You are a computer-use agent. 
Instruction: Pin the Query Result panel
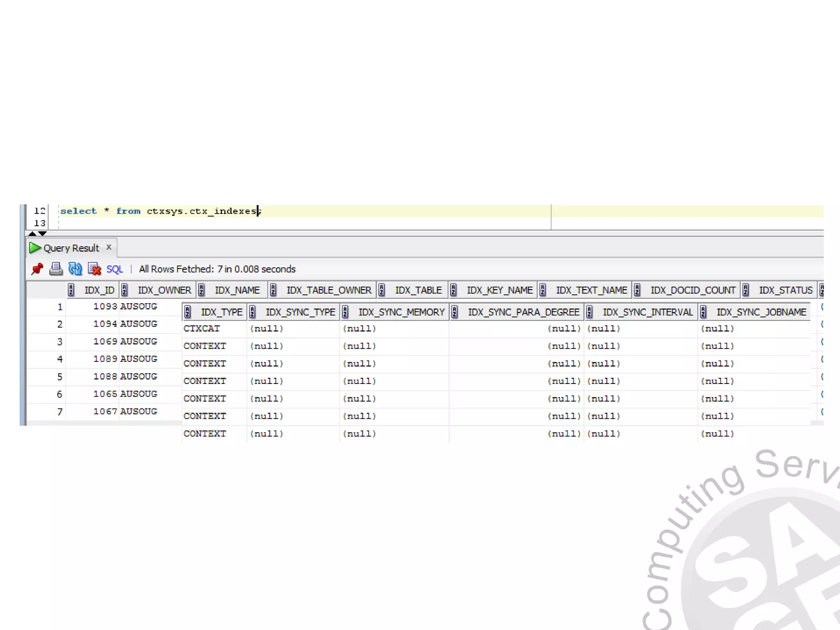pos(37,269)
